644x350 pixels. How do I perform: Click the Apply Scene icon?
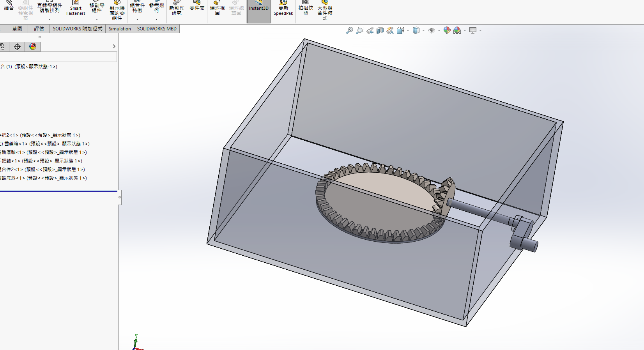pos(457,30)
